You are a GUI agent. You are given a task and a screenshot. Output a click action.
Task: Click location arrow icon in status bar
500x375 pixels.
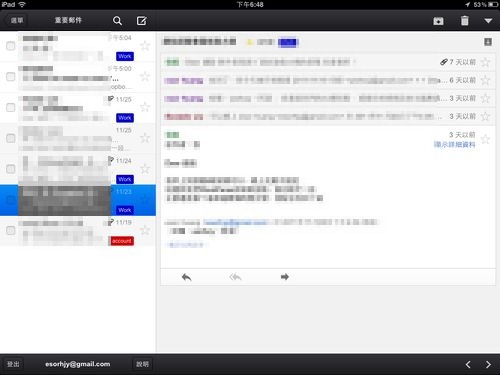(468, 4)
